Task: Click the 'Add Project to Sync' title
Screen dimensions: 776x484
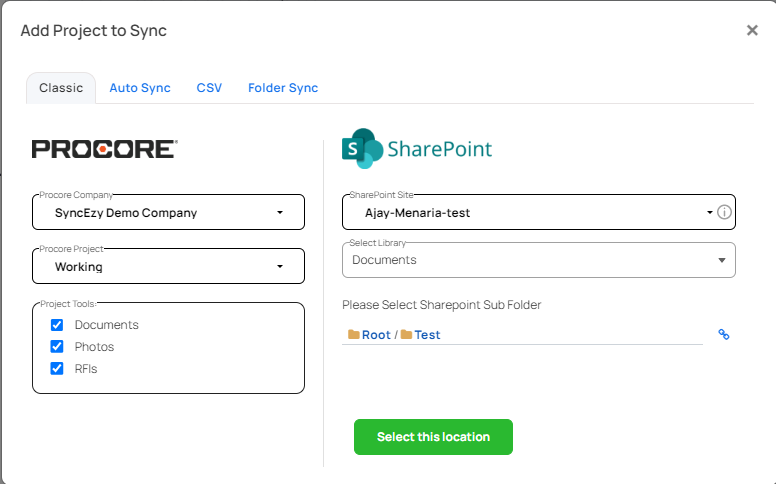Action: coord(94,31)
